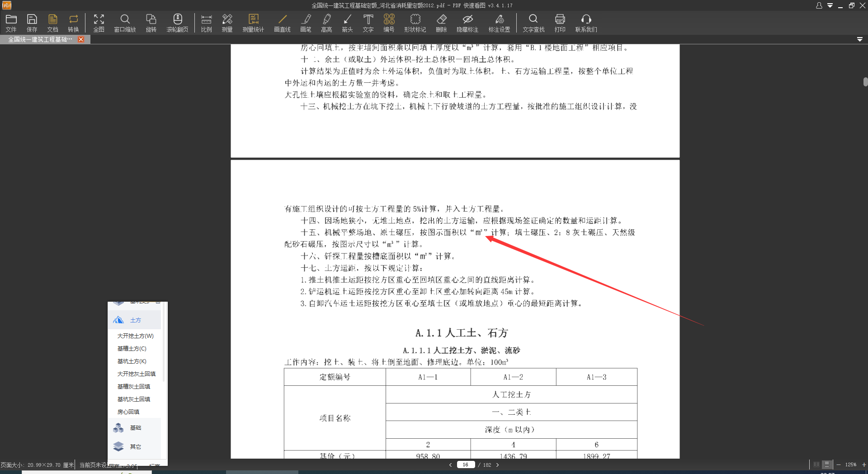Expand the 其它 category in side panel
The image size is (868, 474).
tap(135, 447)
